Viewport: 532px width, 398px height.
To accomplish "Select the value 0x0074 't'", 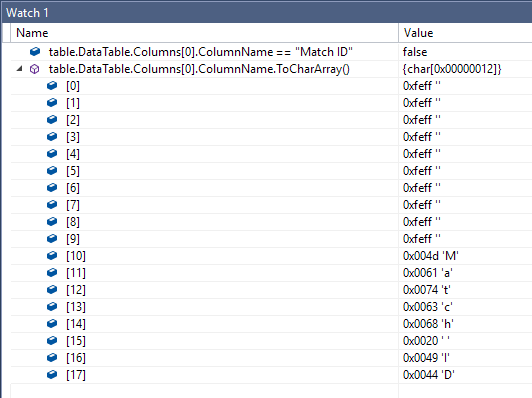I will click(426, 290).
